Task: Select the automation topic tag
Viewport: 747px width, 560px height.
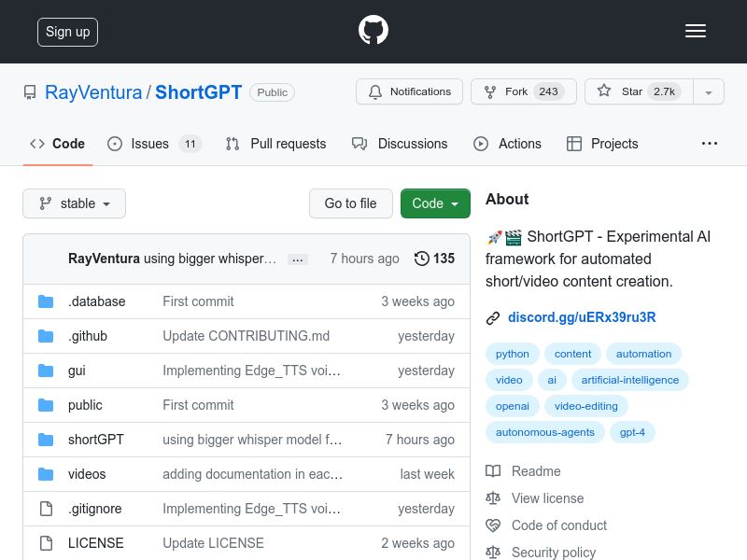Action: (x=643, y=354)
